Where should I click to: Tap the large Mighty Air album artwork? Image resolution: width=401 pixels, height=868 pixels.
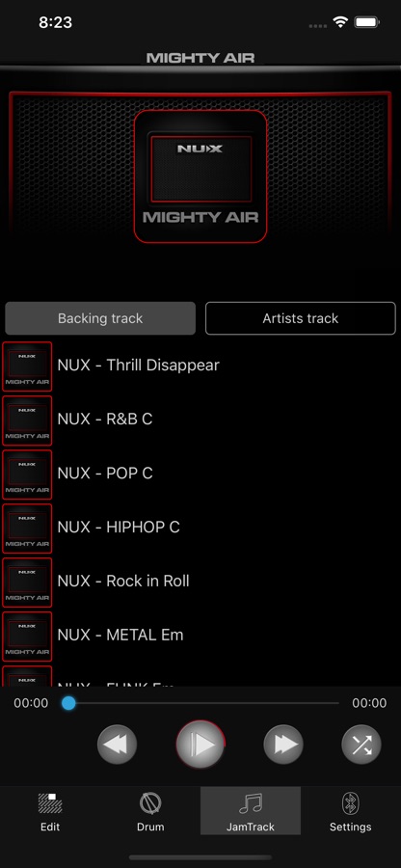coord(200,176)
